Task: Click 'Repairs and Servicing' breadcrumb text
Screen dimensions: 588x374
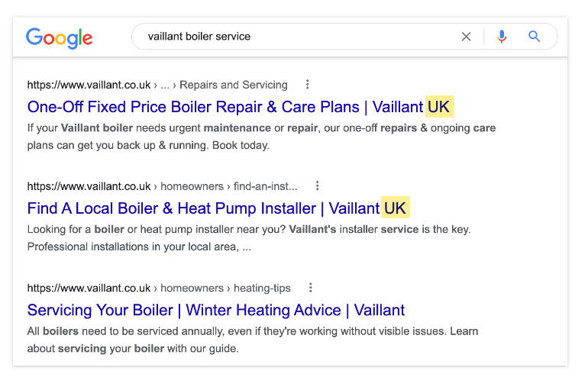Action: [233, 85]
